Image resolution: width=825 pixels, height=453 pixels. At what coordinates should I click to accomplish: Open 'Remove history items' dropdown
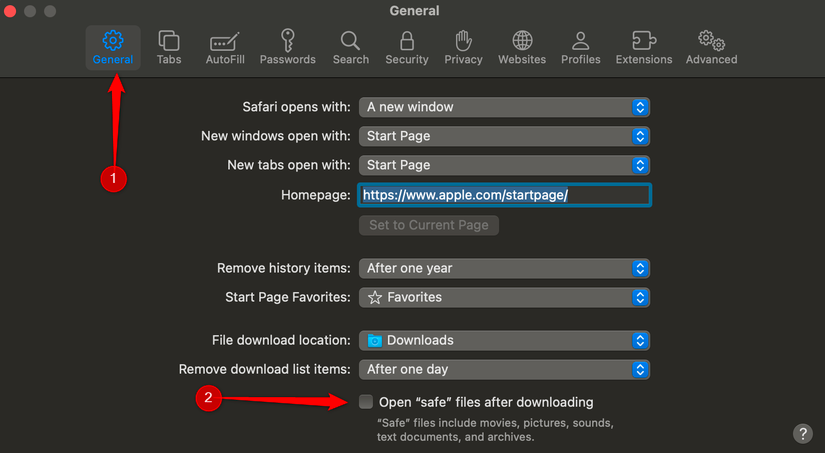504,268
